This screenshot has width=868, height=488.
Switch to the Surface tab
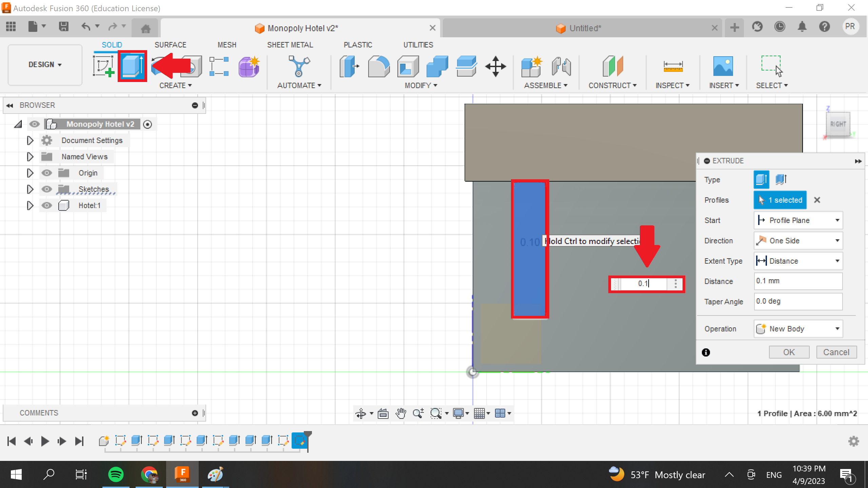point(171,45)
